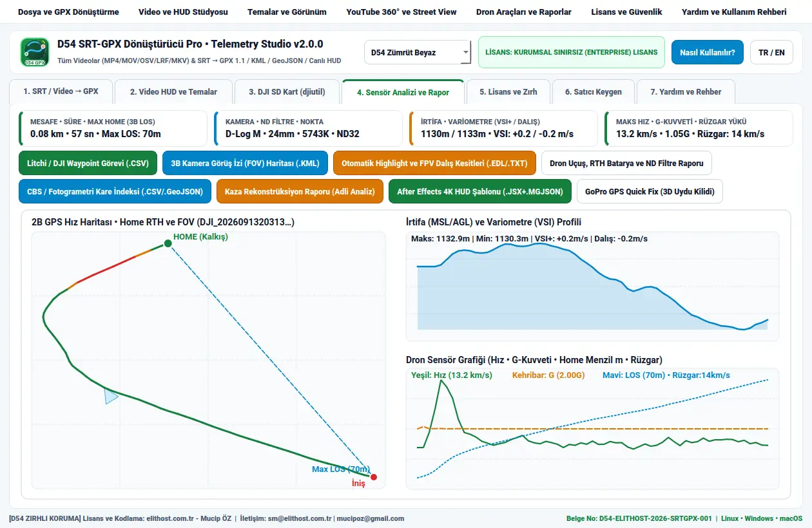The width and height of the screenshot is (812, 528).
Task: Click GoPro GPS Quick Fix (3D Uydu Kilidi) button
Action: click(x=650, y=191)
